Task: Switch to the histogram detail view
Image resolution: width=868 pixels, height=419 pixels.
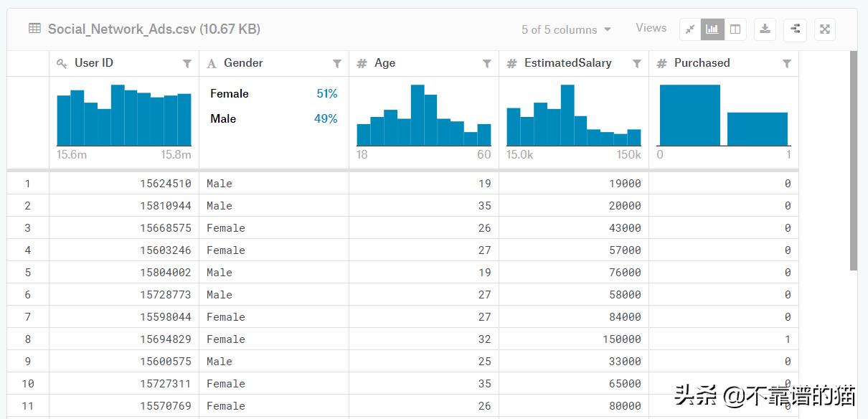Action: coord(712,29)
